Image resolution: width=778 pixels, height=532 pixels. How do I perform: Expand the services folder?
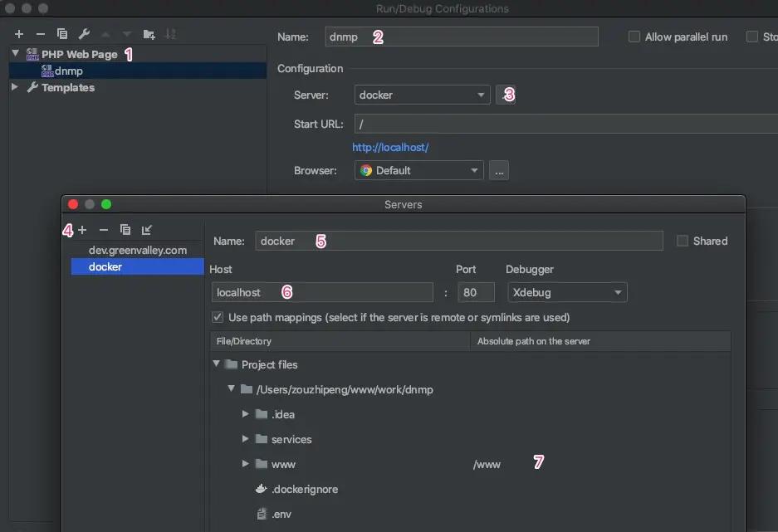[245, 438]
